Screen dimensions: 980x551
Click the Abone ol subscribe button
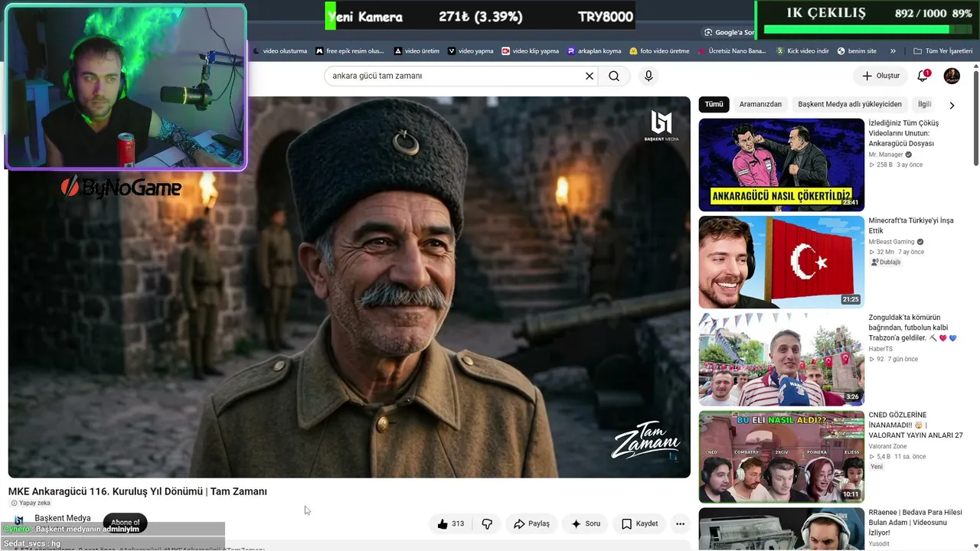pos(126,523)
